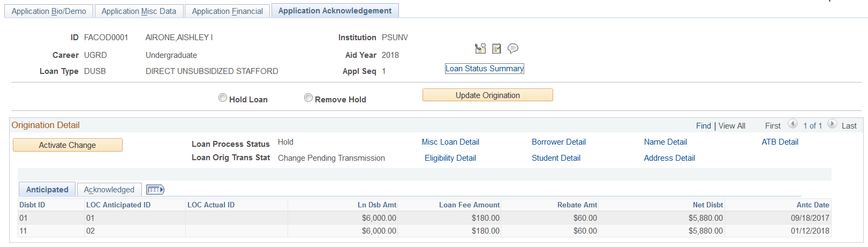This screenshot has height=247, width=868.
Task: Go to previous row with left arrow
Action: [792, 124]
